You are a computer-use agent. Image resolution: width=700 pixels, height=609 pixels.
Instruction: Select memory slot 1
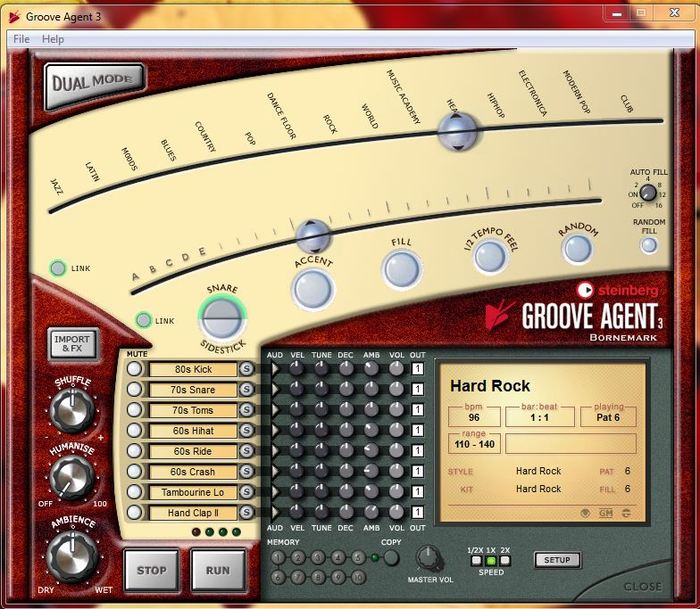point(278,558)
